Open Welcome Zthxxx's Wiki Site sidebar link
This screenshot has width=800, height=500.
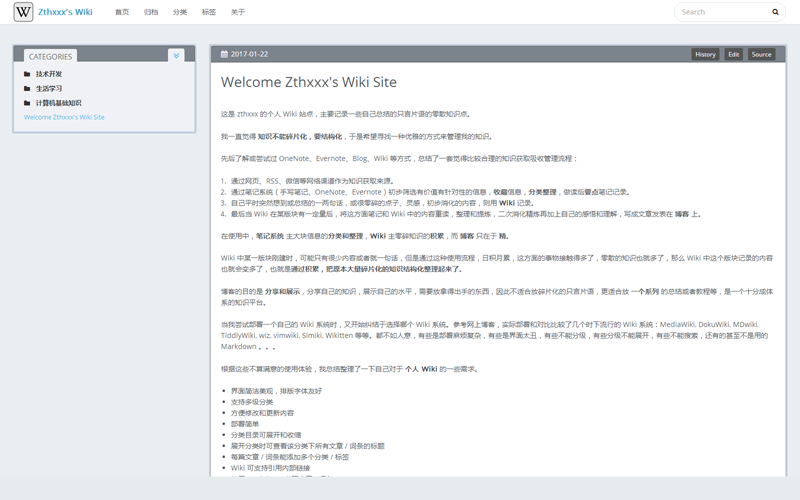(x=64, y=117)
